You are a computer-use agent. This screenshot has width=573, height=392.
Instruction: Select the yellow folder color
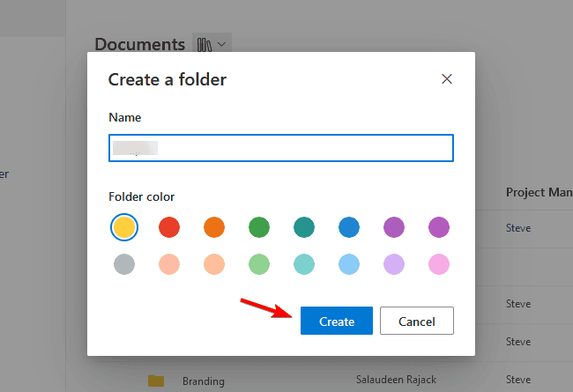click(124, 228)
